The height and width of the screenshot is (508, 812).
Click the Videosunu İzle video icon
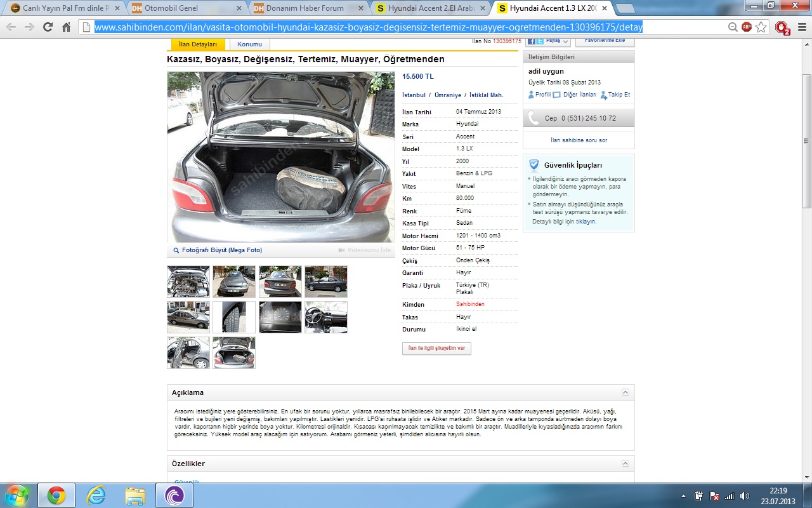tap(341, 250)
